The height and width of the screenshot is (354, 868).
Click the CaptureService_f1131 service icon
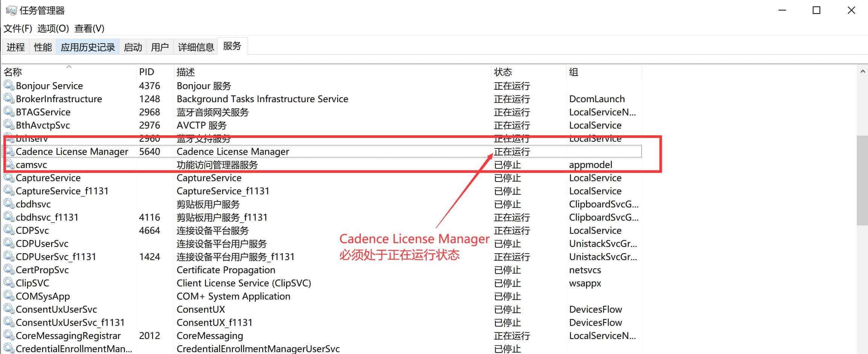9,191
